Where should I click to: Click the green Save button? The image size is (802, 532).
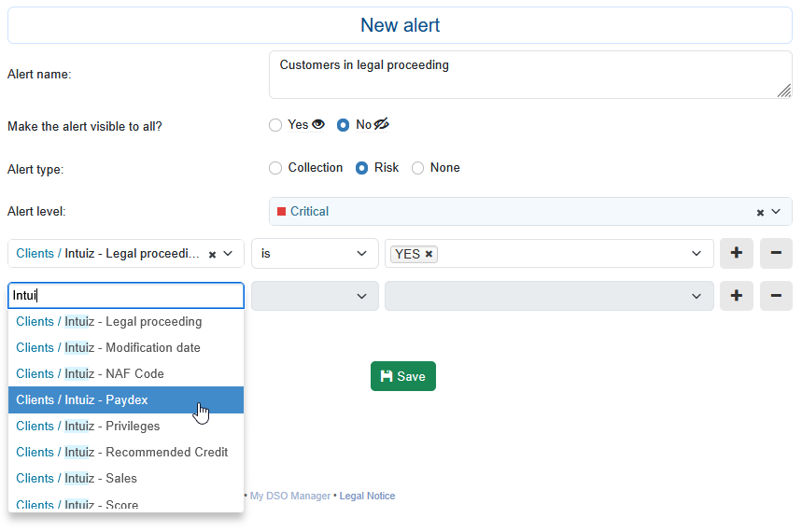coord(402,376)
